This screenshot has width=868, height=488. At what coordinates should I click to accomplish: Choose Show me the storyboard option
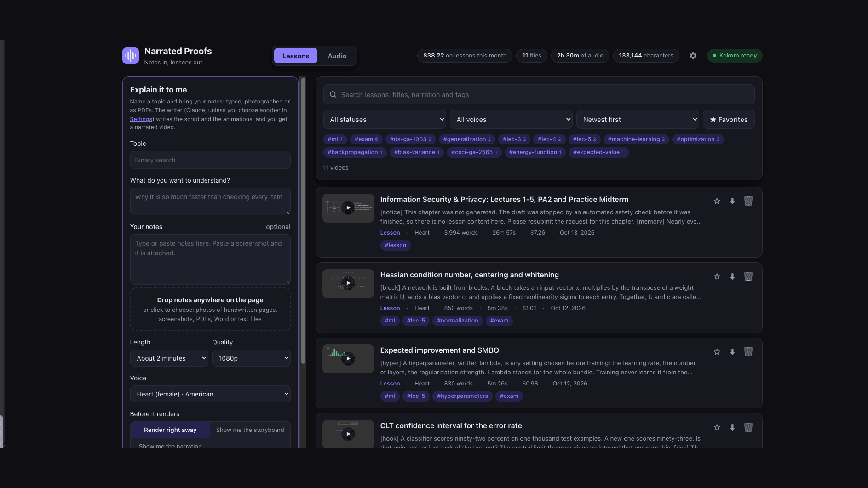[x=250, y=430]
